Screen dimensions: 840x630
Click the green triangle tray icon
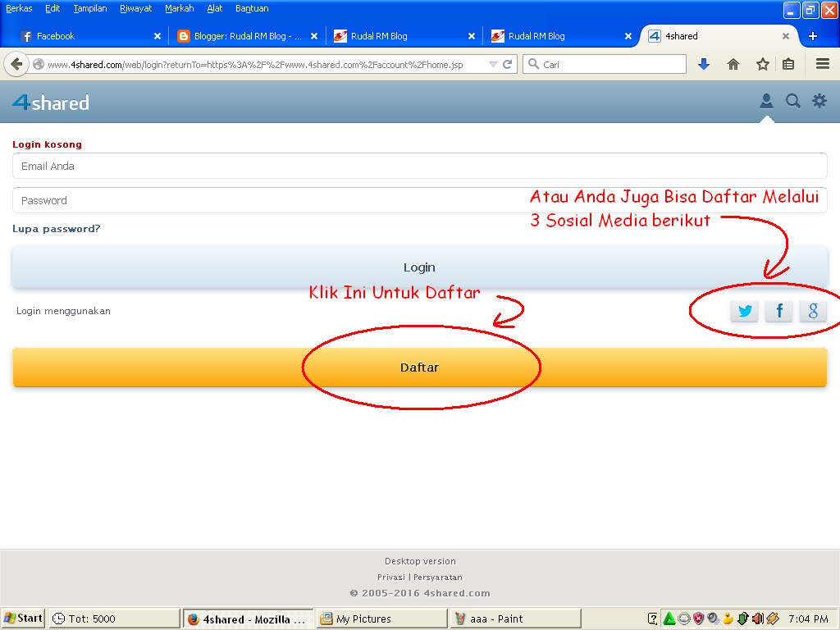tap(669, 619)
